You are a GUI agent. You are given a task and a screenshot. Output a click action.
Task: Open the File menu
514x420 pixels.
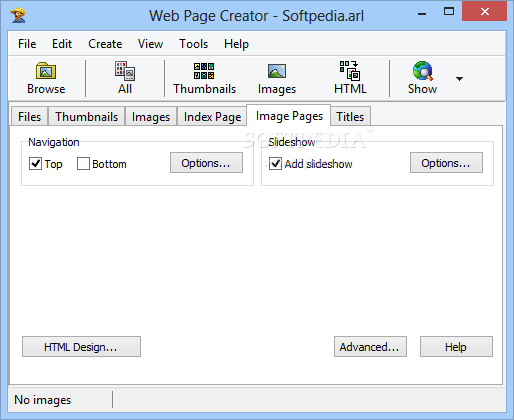[27, 44]
